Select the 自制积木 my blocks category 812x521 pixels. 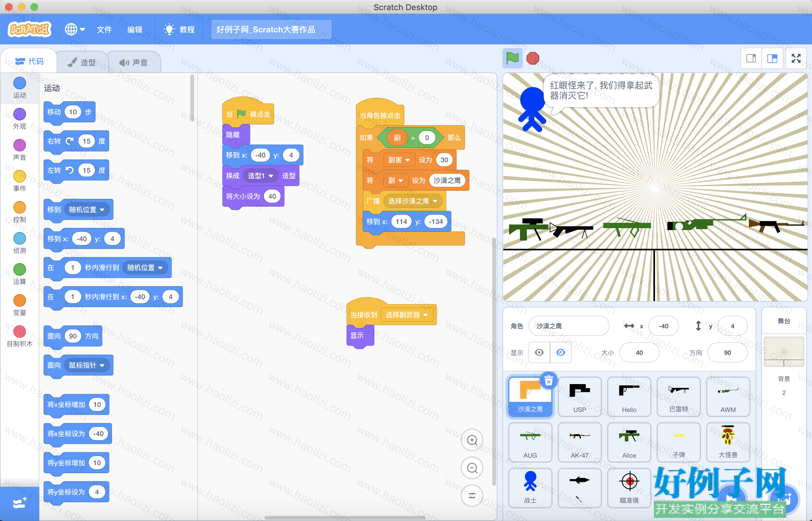click(20, 337)
